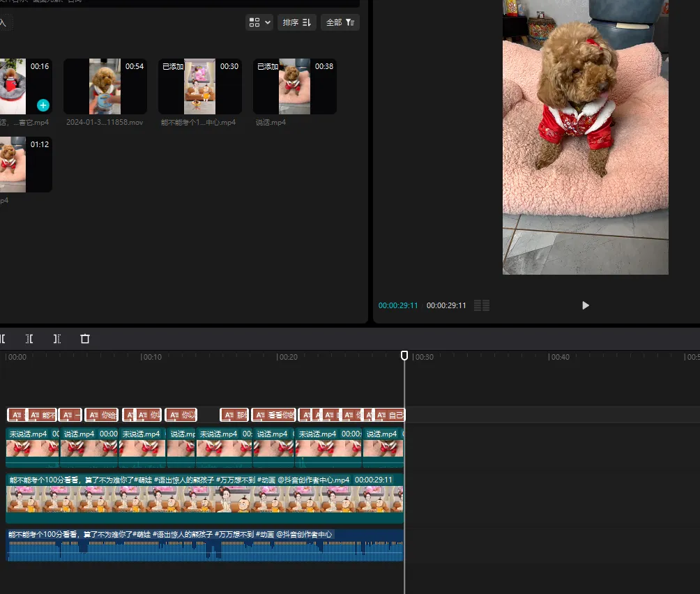
Task: Add the 00:16 clip using the plus icon
Action: pyautogui.click(x=43, y=105)
